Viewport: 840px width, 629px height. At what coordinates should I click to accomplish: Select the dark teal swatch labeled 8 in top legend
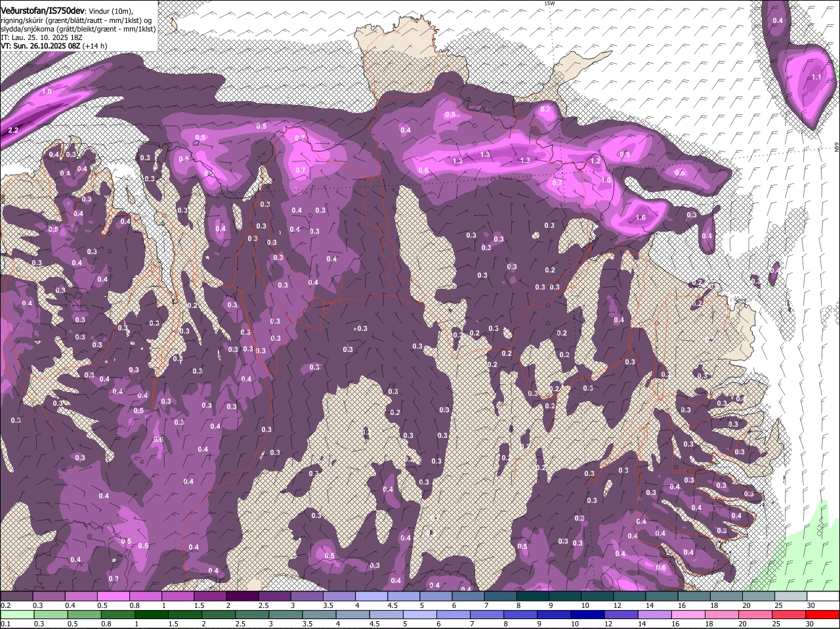point(532,596)
